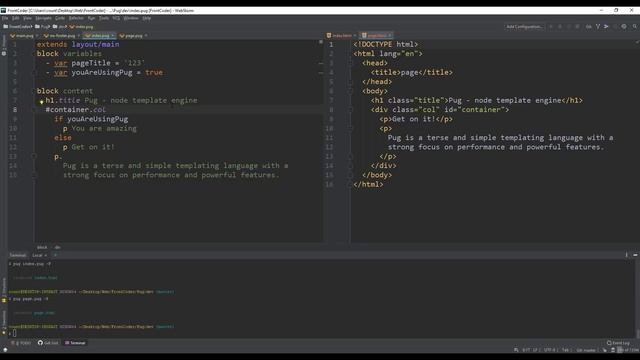Collapse the #container block fold marker

34,110
